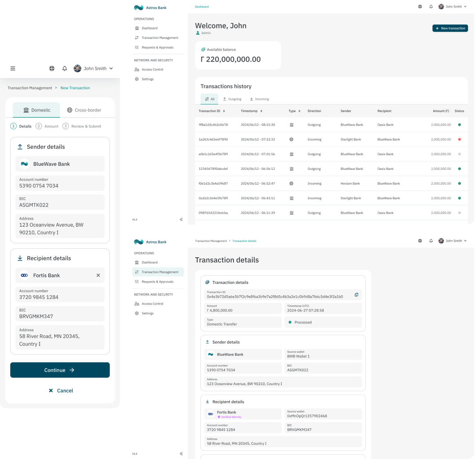The width and height of the screenshot is (476, 459).
Task: Click Source wallet BWB Wallet 1
Action: point(323,354)
